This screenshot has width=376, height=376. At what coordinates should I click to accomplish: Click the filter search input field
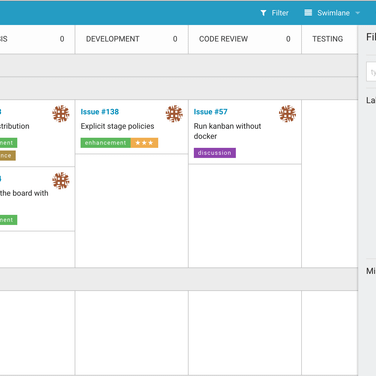coord(371,72)
